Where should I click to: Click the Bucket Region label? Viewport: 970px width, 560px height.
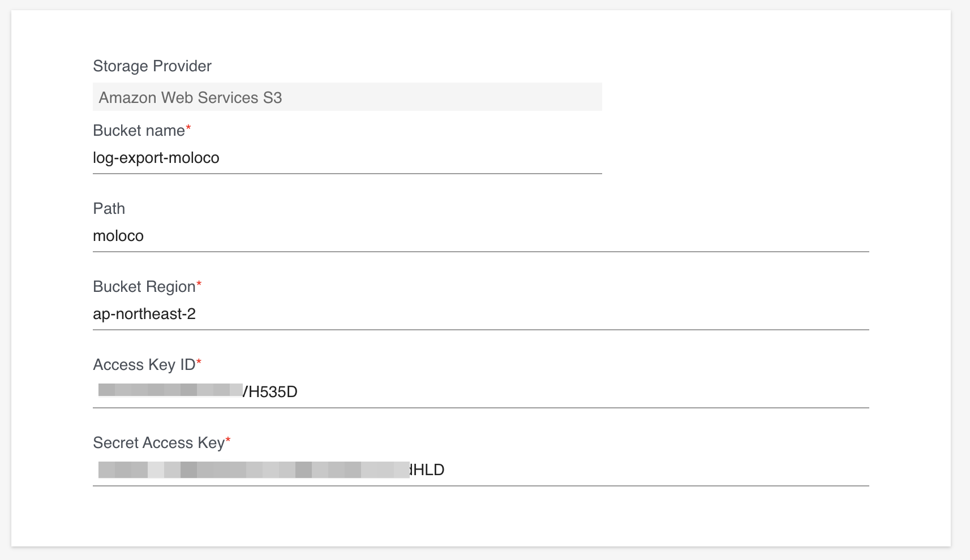[x=144, y=287]
